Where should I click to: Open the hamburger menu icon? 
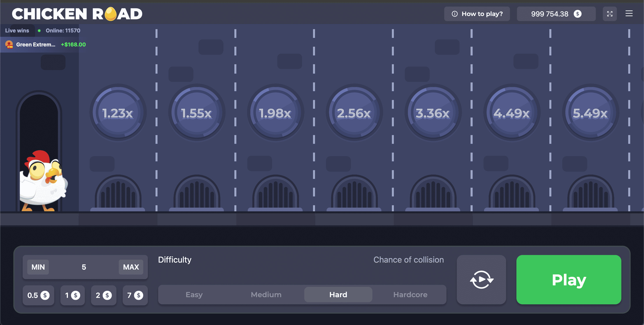point(629,14)
